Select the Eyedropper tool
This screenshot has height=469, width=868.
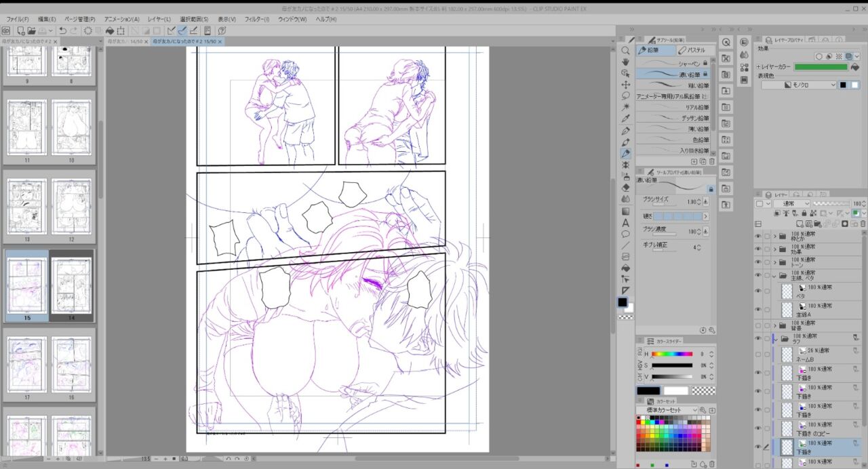[x=625, y=119]
